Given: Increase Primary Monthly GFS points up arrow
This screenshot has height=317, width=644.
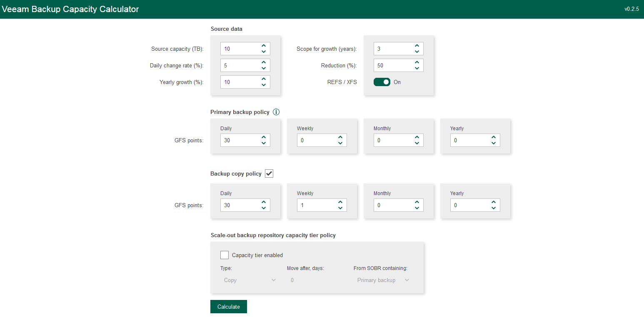Looking at the screenshot, I should click(x=417, y=137).
